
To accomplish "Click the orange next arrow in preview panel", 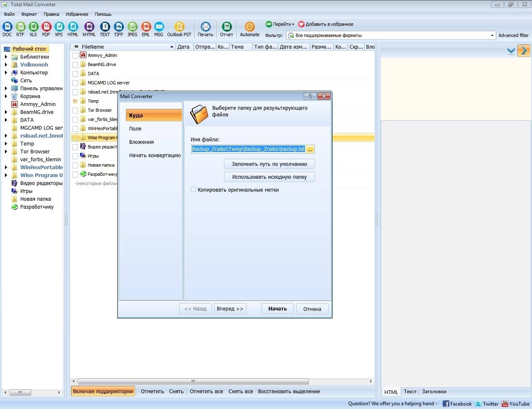I will (524, 51).
